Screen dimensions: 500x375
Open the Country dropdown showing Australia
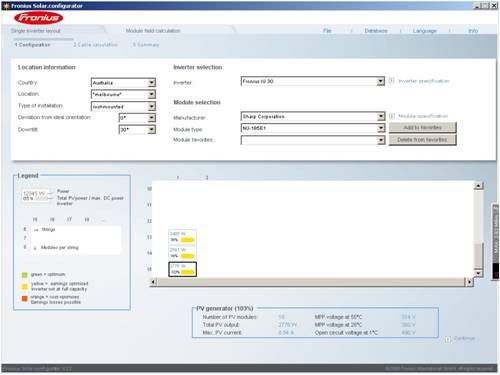pyautogui.click(x=123, y=82)
